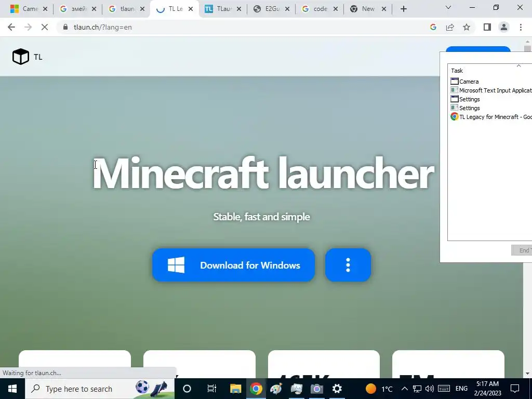Share this page using share icon
Image resolution: width=532 pixels, height=399 pixels.
click(x=450, y=27)
